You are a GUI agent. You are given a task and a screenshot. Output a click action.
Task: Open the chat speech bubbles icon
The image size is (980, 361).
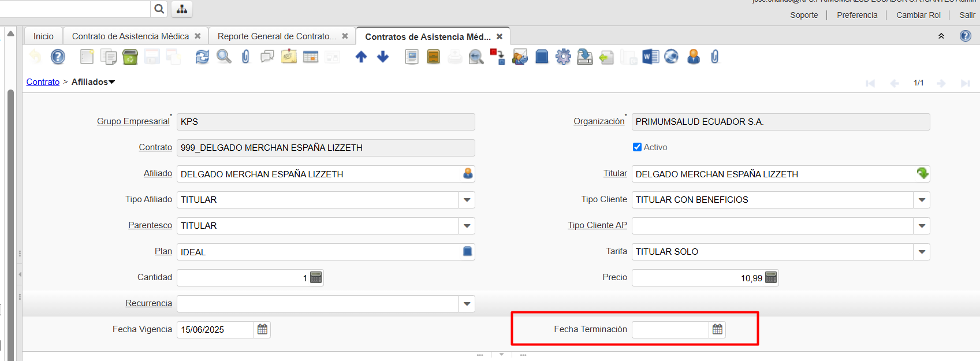[267, 57]
